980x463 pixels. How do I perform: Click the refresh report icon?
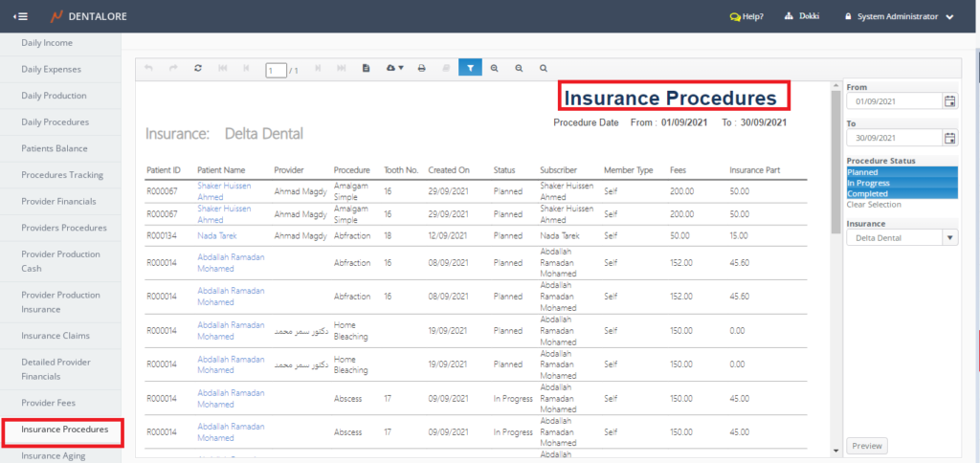[198, 68]
